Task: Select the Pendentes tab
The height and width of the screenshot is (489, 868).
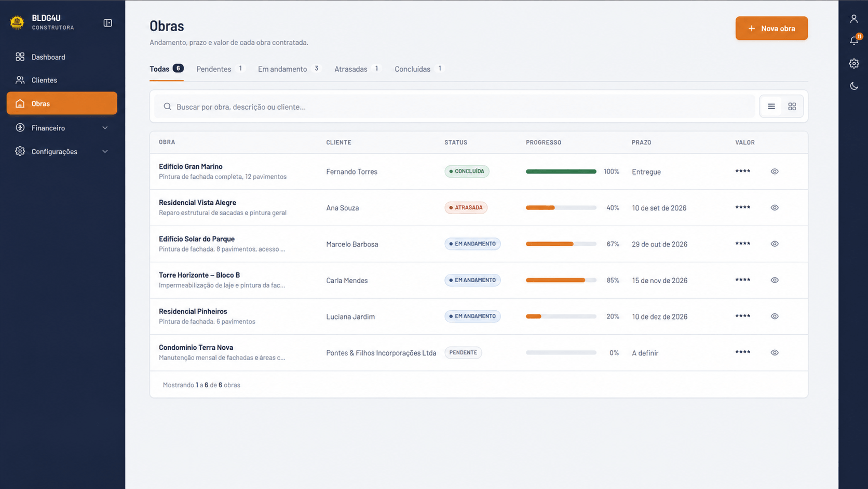Action: click(x=220, y=69)
